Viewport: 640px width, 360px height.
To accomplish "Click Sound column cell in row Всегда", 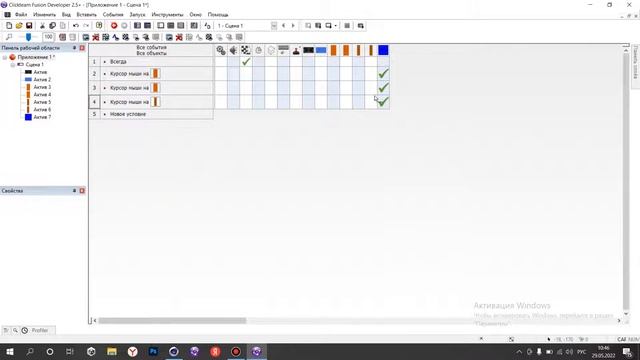I will pyautogui.click(x=233, y=62).
